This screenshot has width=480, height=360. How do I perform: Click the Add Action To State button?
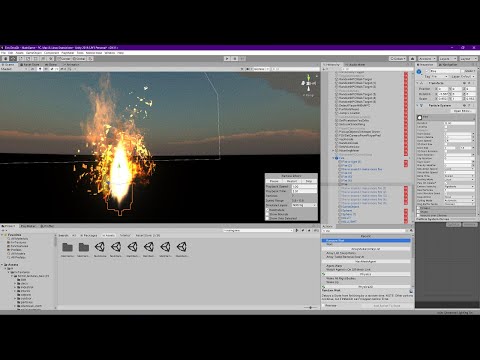pyautogui.click(x=387, y=305)
